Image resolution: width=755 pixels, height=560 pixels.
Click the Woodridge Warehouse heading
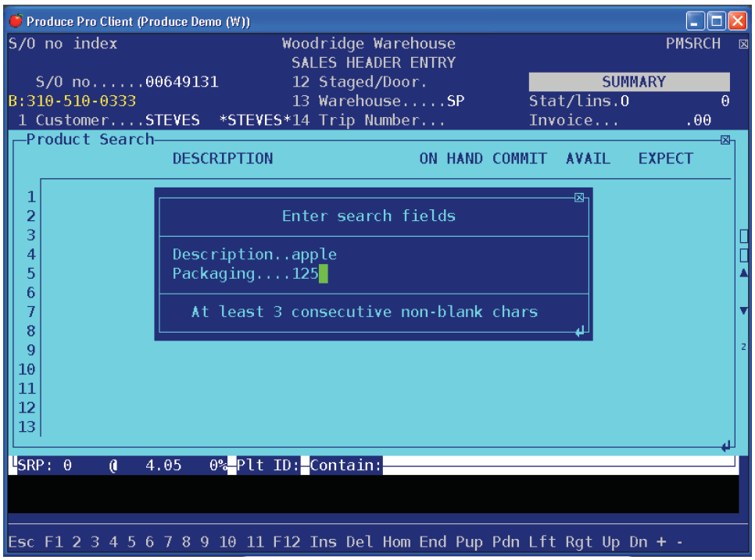coord(369,44)
